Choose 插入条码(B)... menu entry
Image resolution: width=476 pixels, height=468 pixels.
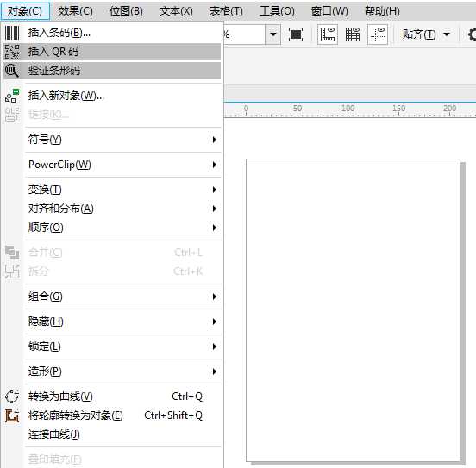coord(112,33)
